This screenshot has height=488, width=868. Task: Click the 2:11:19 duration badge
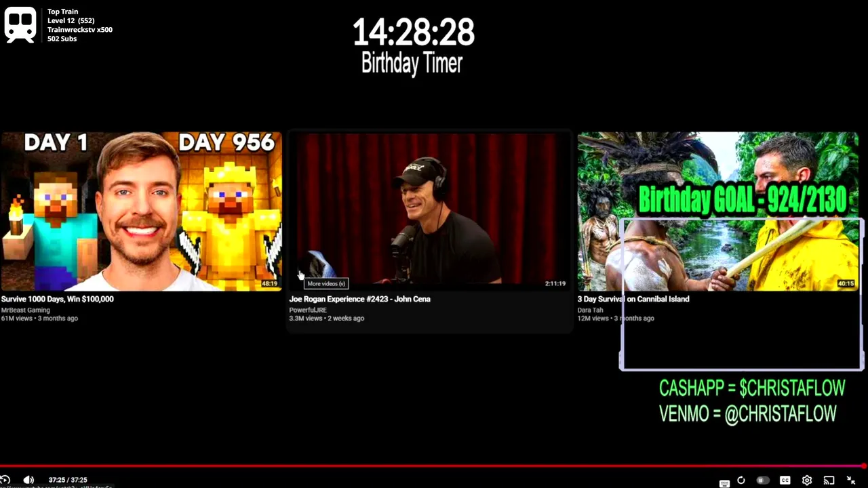pos(555,283)
